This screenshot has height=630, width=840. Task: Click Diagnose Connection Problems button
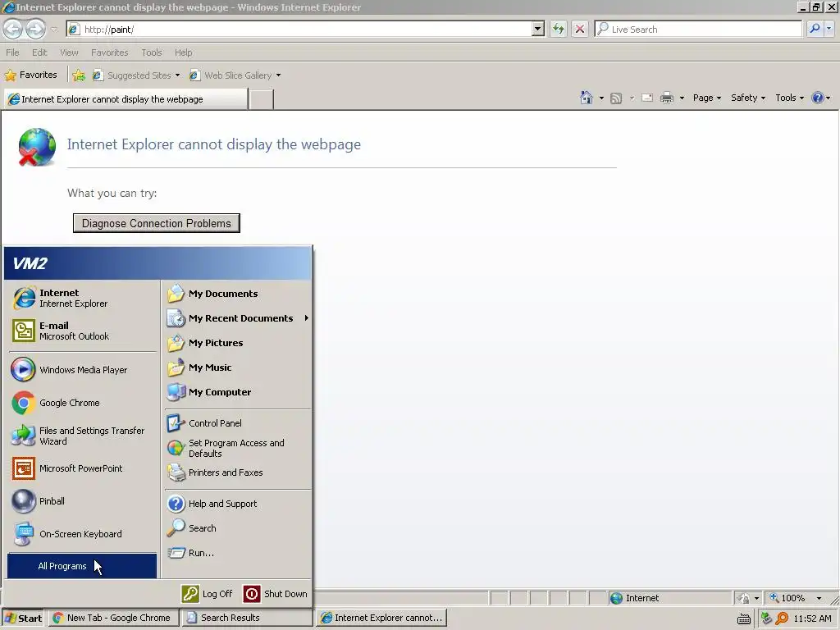157,223
